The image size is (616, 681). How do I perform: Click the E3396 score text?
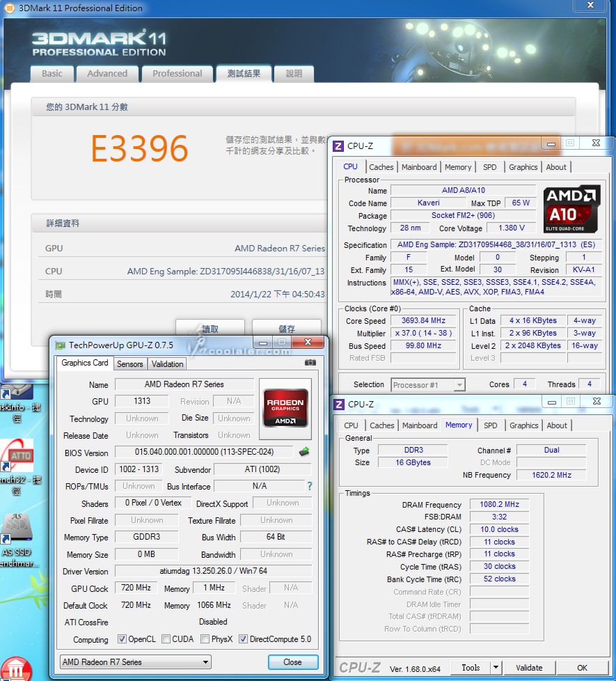coord(139,148)
